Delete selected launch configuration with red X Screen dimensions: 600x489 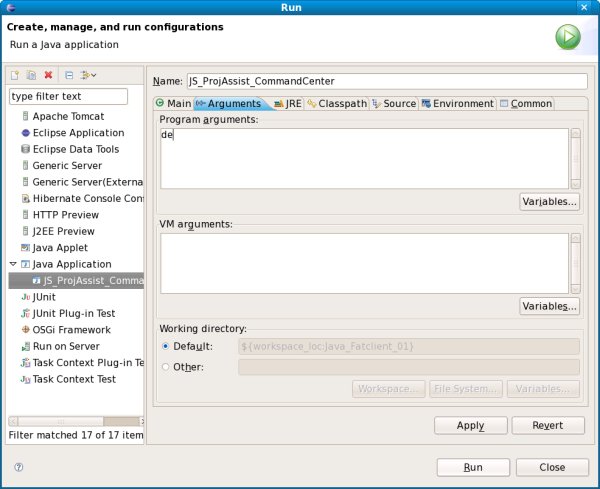coord(48,75)
